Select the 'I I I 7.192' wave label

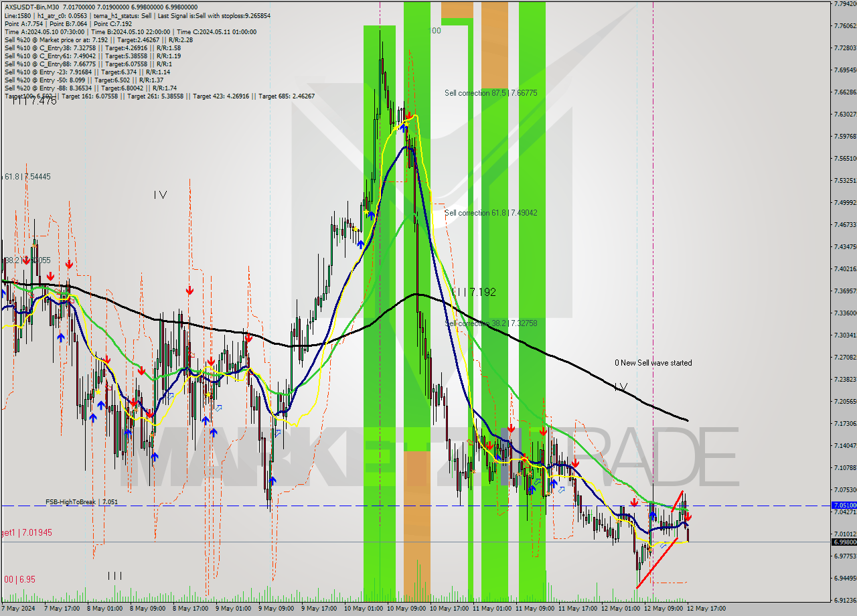click(x=473, y=293)
